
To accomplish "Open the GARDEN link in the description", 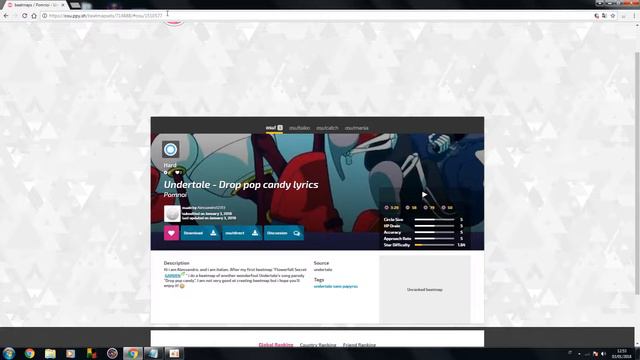I will tap(173, 276).
